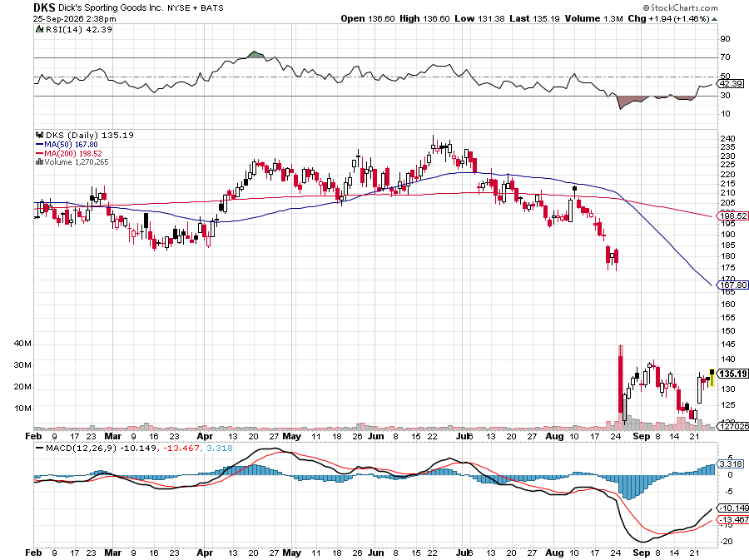749x560 pixels.
Task: Click the Volume 1.3M header value
Action: pyautogui.click(x=593, y=18)
